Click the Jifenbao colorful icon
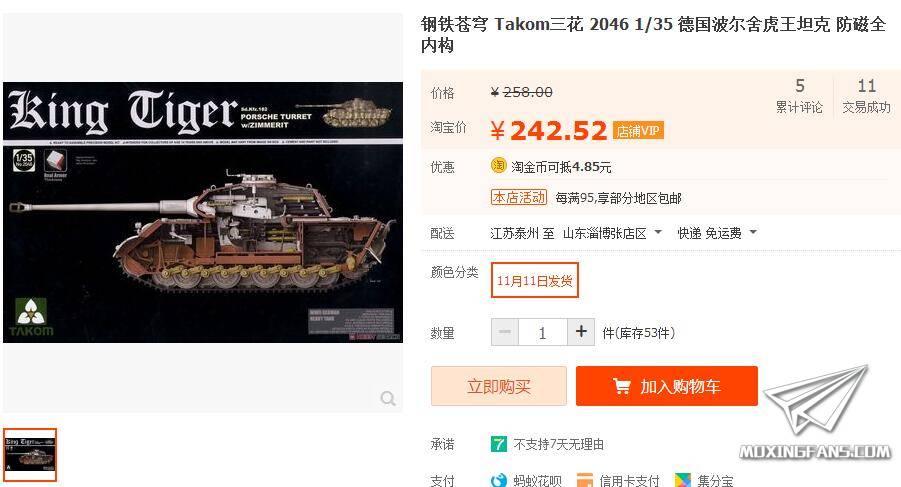901x487 pixels. pos(683,480)
